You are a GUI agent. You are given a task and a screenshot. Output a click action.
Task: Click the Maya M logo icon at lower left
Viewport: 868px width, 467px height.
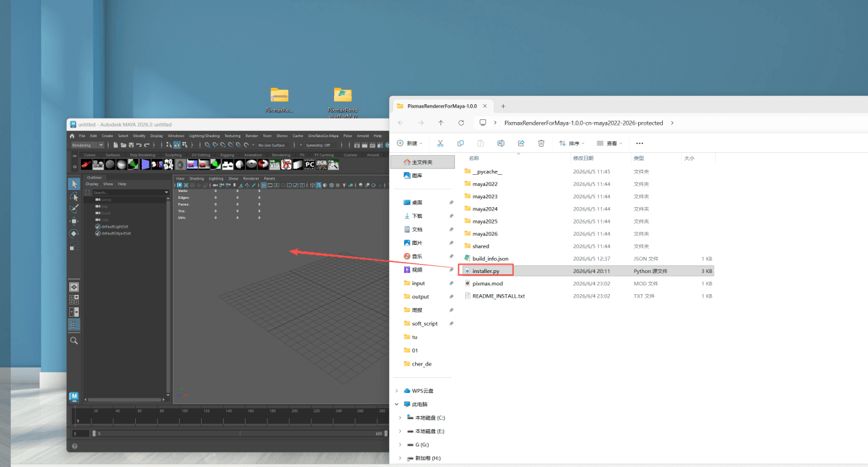[74, 398]
